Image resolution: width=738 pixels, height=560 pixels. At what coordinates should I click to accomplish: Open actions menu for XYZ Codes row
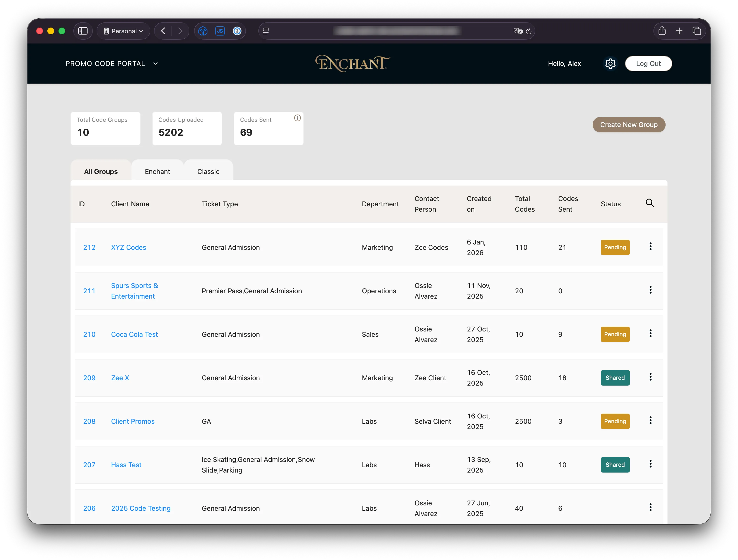pos(650,246)
